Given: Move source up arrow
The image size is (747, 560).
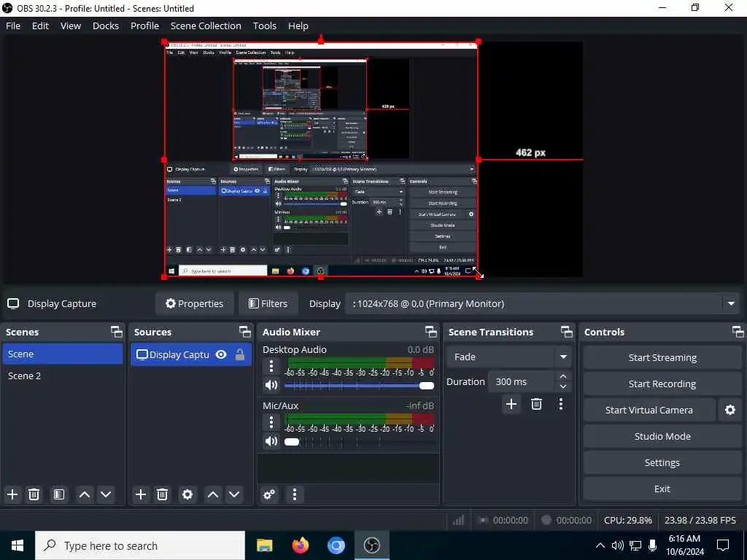Looking at the screenshot, I should [x=213, y=494].
